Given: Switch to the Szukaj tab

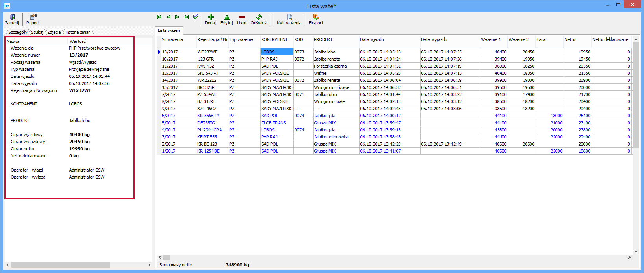Looking at the screenshot, I should tap(37, 32).
